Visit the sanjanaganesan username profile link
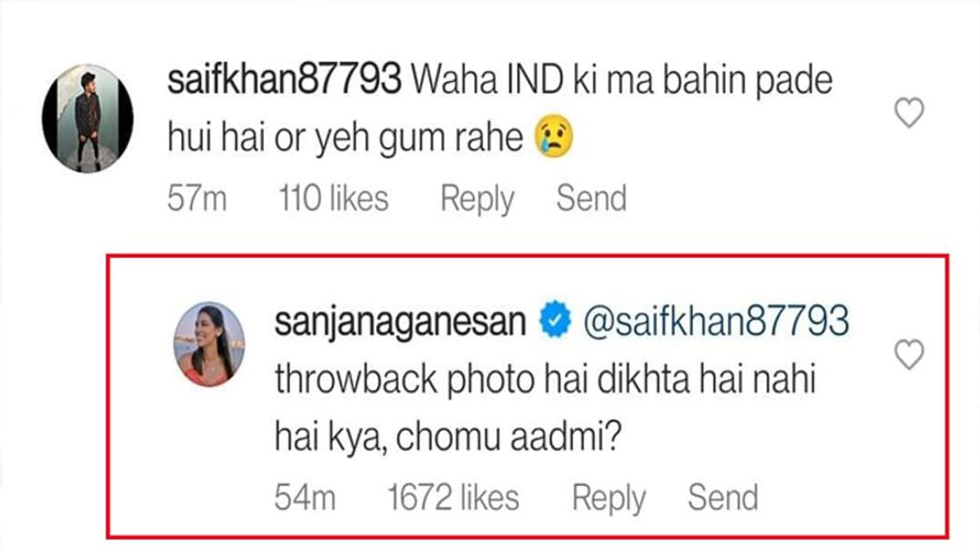The height and width of the screenshot is (553, 980). pos(400,322)
